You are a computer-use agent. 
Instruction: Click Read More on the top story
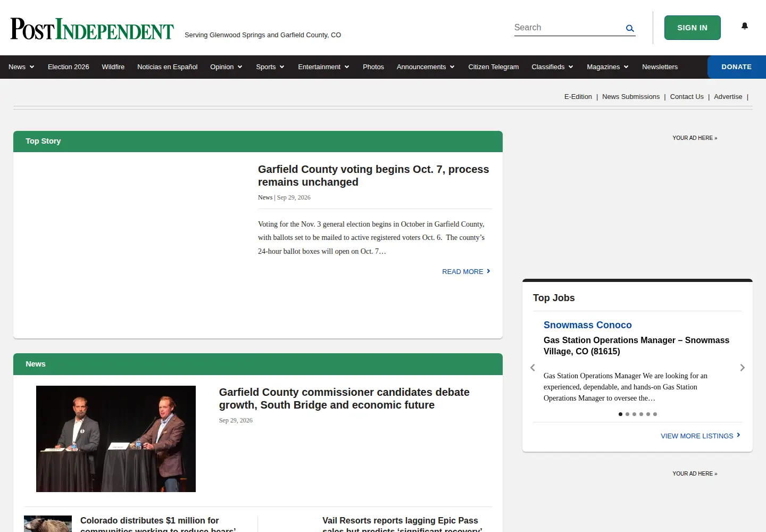click(466, 271)
